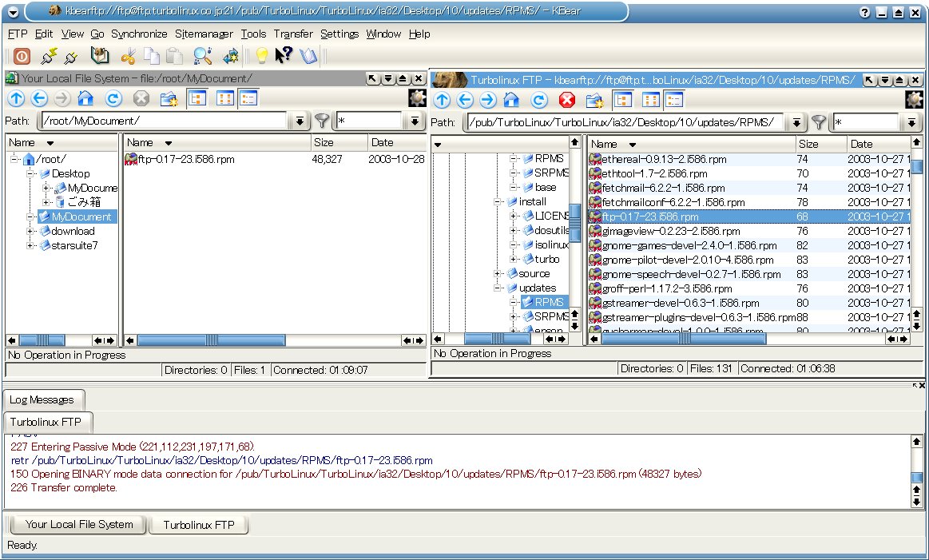This screenshot has width=929, height=560.
Task: Go up one directory in Turbolinux FTP panel
Action: 442,100
